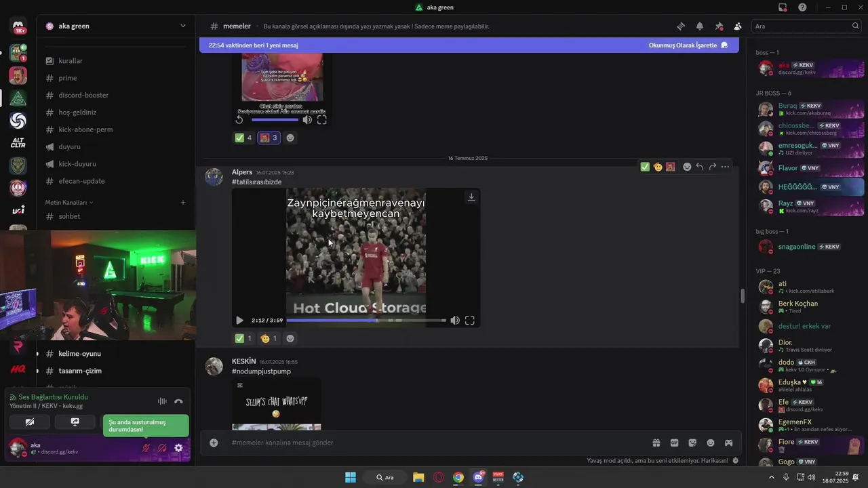Image resolution: width=868 pixels, height=488 pixels.
Task: Share your screen in voice panel
Action: point(75,422)
